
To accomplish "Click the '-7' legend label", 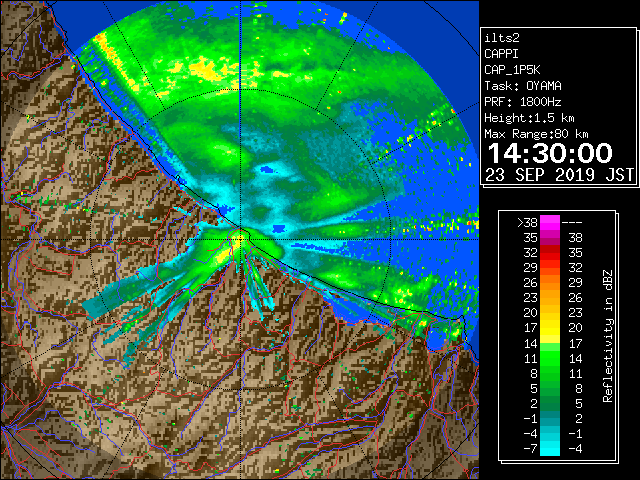I will (530, 449).
